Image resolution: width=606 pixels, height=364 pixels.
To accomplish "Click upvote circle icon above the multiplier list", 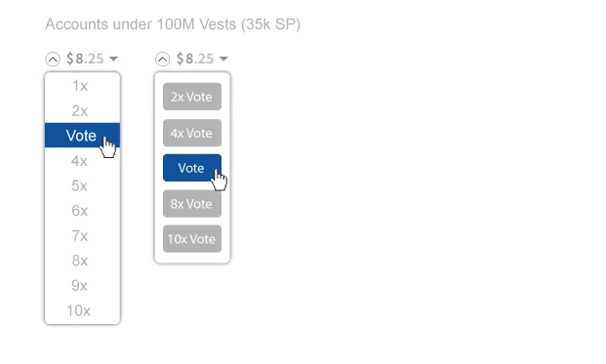I will click(x=53, y=60).
